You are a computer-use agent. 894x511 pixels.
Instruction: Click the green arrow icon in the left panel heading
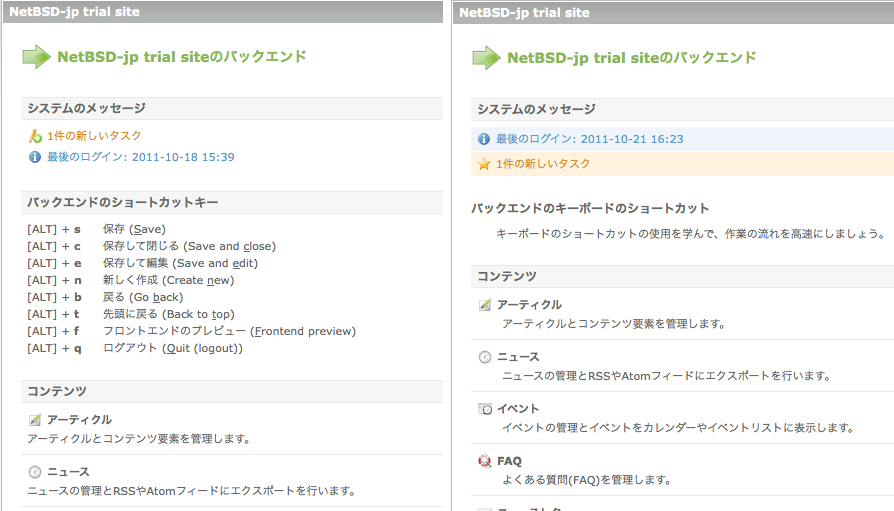tap(36, 57)
